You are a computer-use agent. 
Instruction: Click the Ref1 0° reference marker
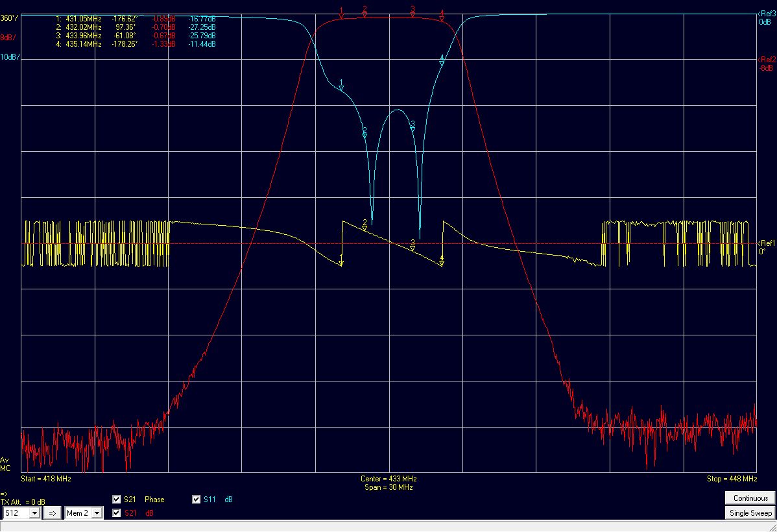click(765, 243)
